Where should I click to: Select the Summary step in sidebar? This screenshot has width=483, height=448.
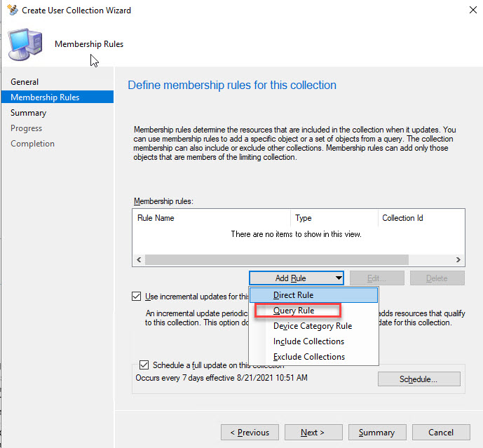(x=29, y=113)
